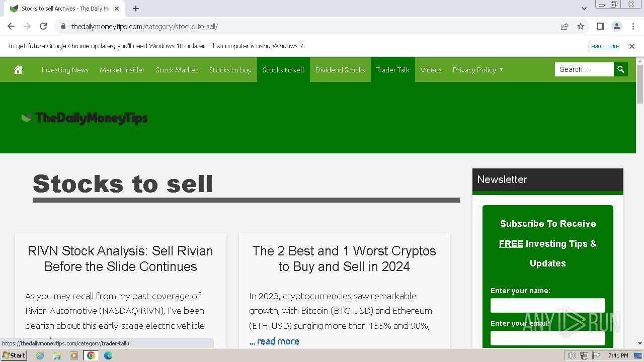
Task: Expand the tab search chevron
Action: [584, 9]
